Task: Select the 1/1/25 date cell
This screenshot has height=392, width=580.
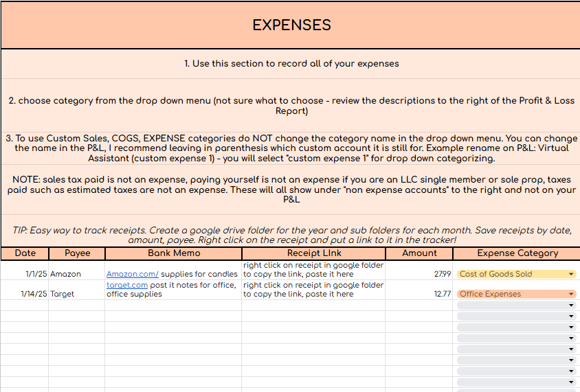Action: 25,270
